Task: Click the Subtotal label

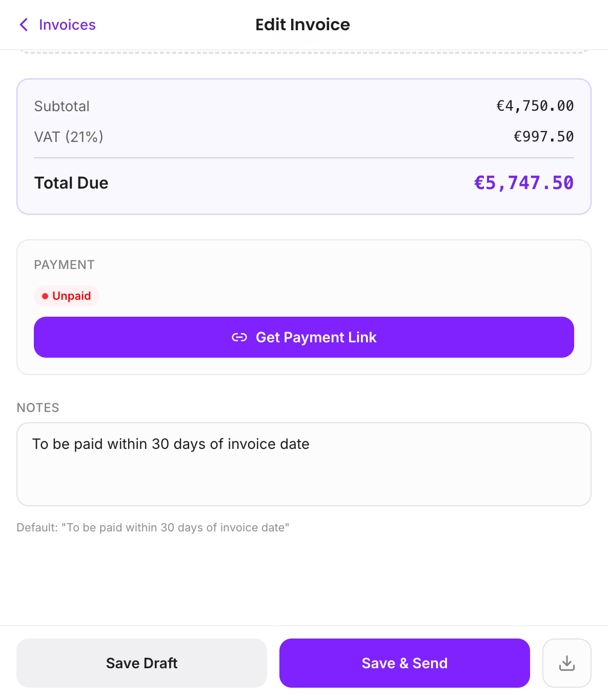Action: tap(62, 106)
